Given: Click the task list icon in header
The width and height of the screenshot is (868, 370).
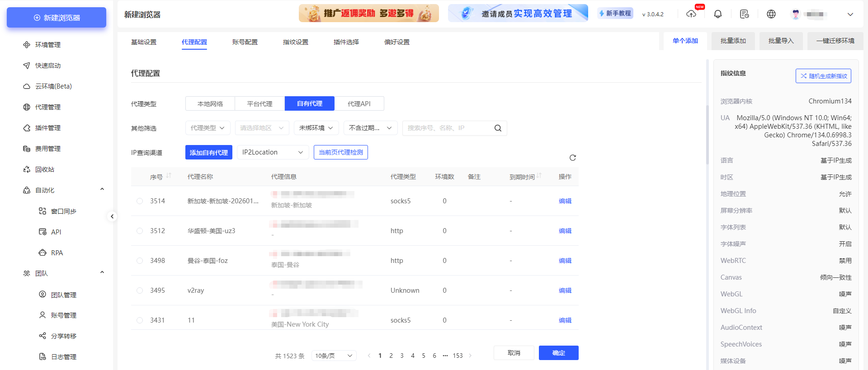Looking at the screenshot, I should tap(745, 14).
